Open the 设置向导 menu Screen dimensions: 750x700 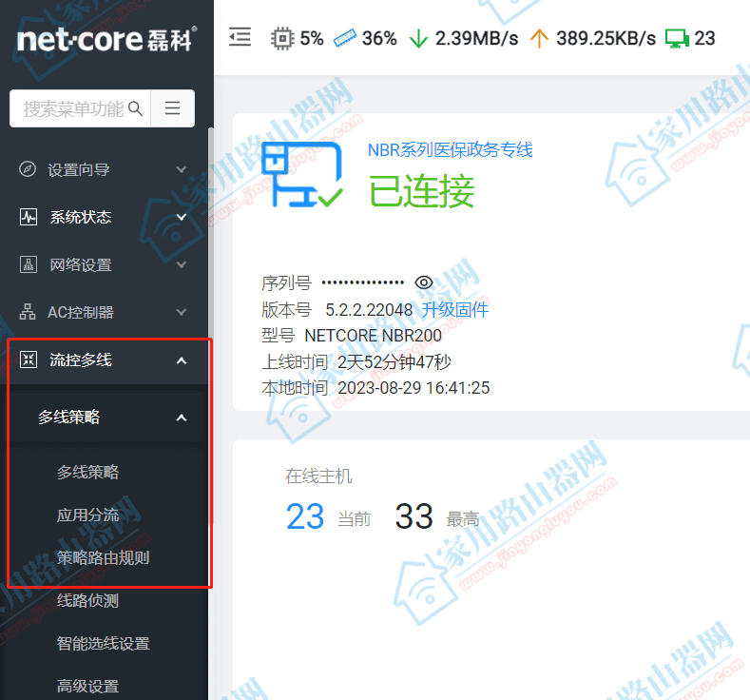click(x=104, y=169)
